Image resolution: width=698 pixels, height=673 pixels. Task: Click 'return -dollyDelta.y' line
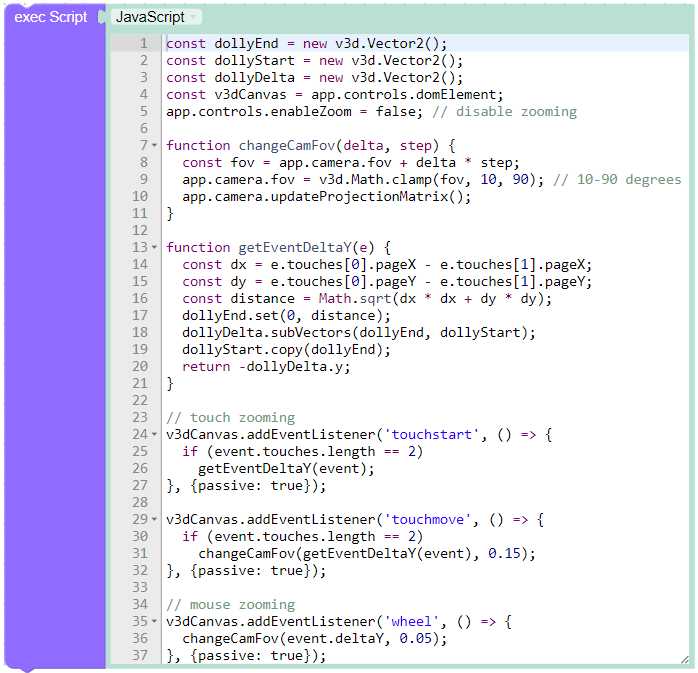coord(266,366)
